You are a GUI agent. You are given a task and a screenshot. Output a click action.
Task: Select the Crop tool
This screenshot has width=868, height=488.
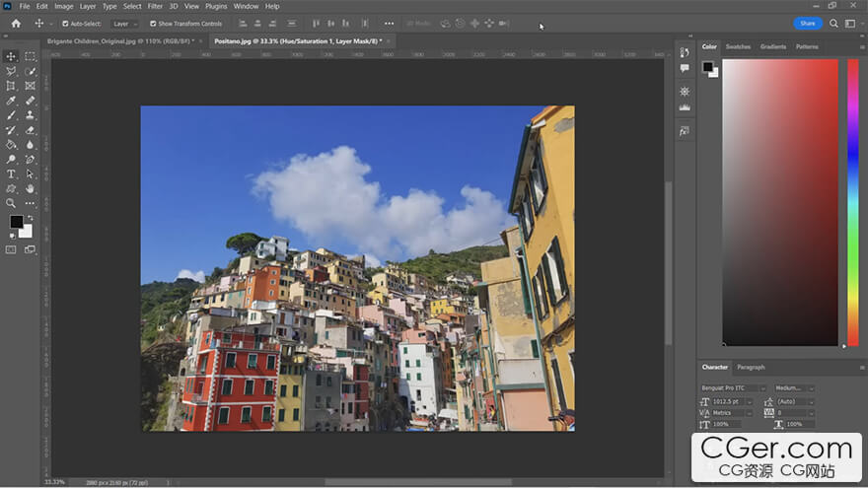pos(11,86)
